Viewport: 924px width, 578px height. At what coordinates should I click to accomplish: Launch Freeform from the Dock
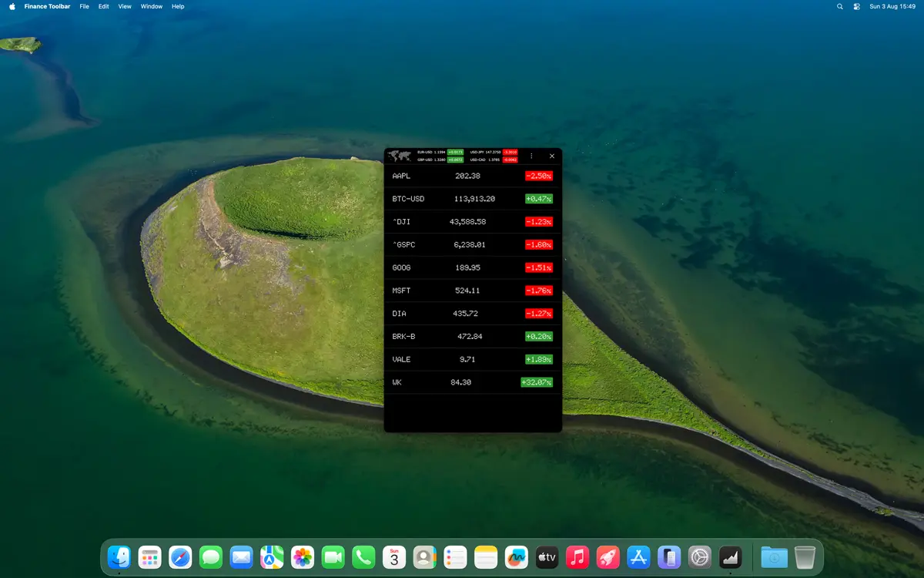click(x=516, y=556)
